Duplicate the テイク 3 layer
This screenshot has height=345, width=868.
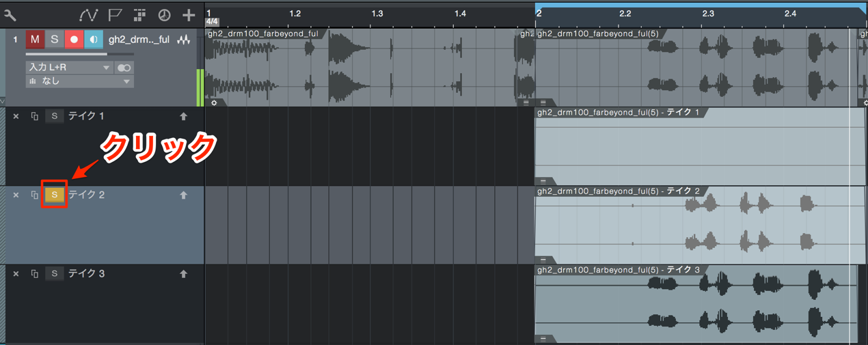point(35,274)
